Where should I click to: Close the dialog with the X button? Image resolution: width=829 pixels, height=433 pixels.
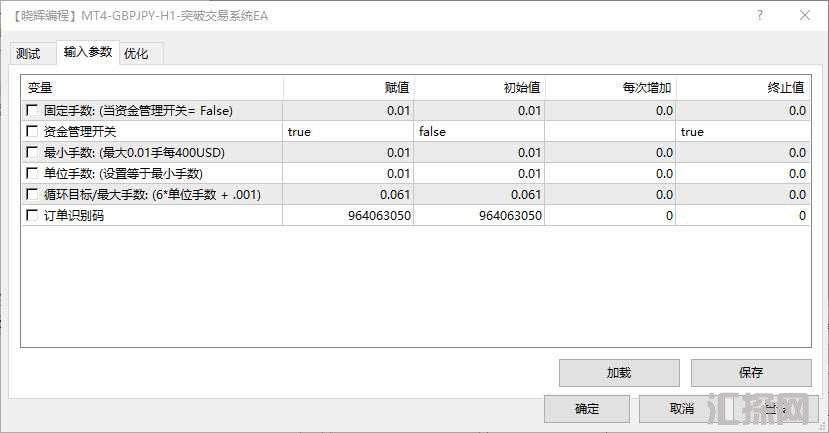[x=805, y=15]
